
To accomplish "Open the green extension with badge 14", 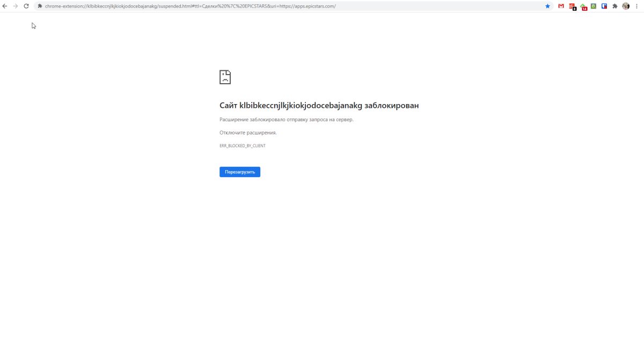I will [x=583, y=6].
